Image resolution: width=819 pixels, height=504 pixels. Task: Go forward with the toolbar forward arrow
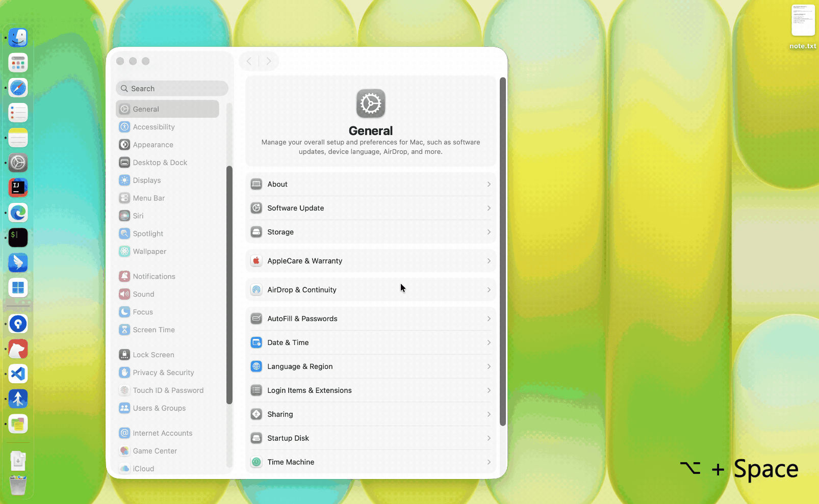pyautogui.click(x=269, y=61)
